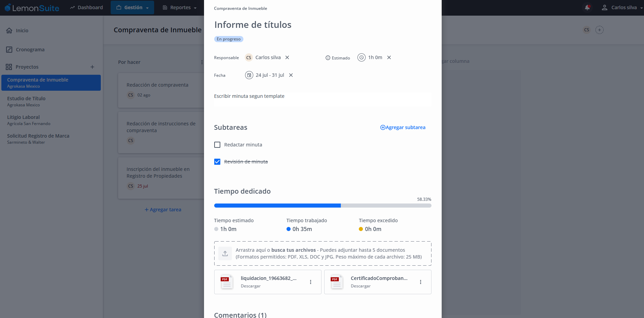Clear the 24 jul - 31 jul date
Screen dimensions: 644x318
click(291, 75)
